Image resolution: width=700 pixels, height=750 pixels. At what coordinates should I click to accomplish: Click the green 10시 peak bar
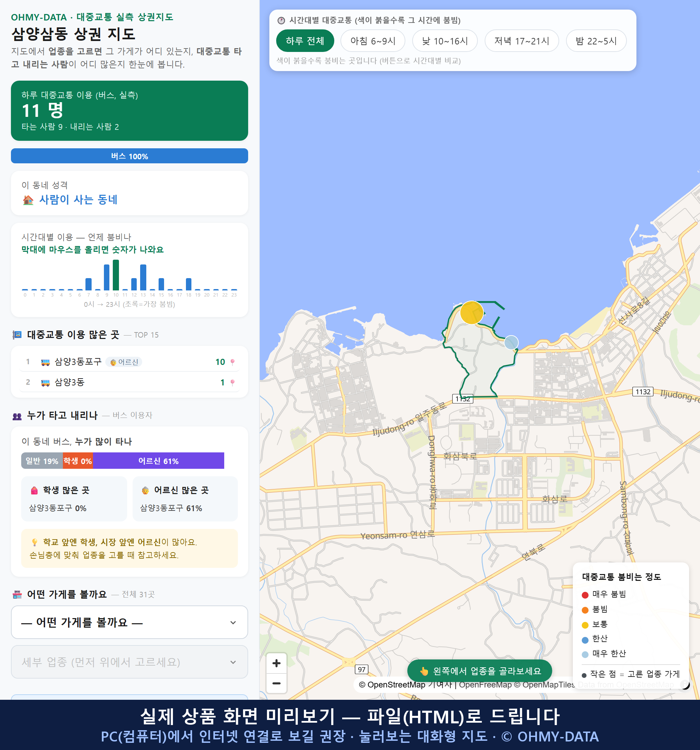(x=116, y=275)
